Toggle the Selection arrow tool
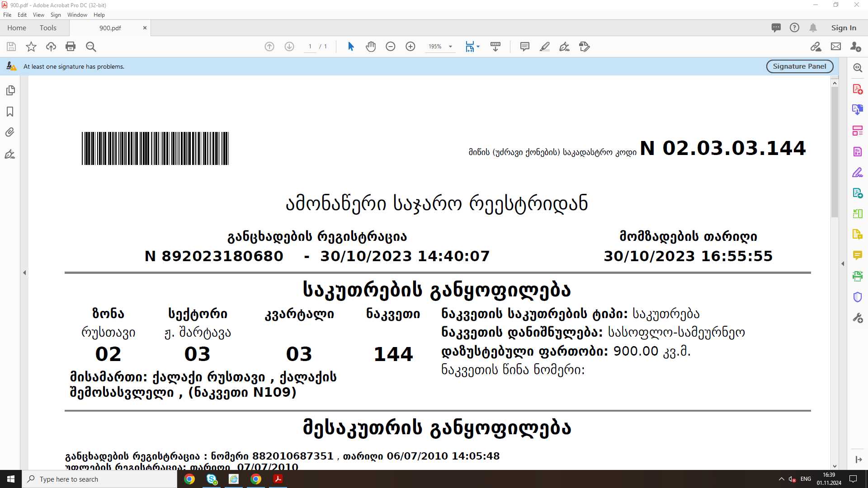 tap(351, 47)
